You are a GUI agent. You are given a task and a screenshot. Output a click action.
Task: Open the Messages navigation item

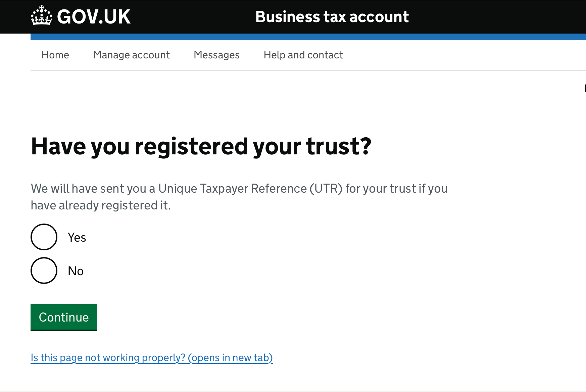point(216,55)
